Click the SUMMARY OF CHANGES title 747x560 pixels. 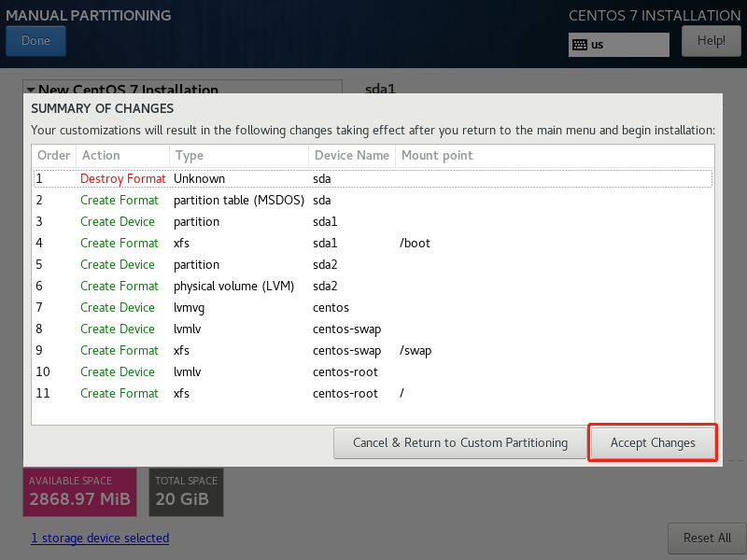coord(103,108)
